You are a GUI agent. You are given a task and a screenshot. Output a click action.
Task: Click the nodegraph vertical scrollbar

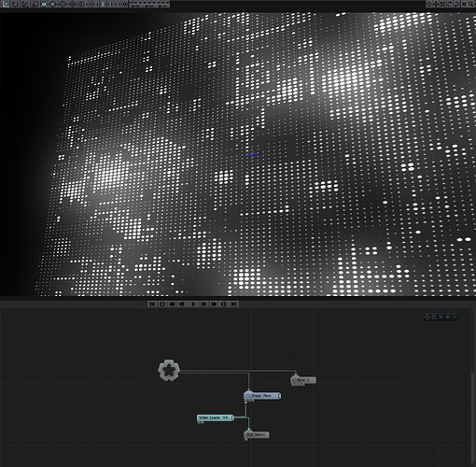[x=473, y=417]
